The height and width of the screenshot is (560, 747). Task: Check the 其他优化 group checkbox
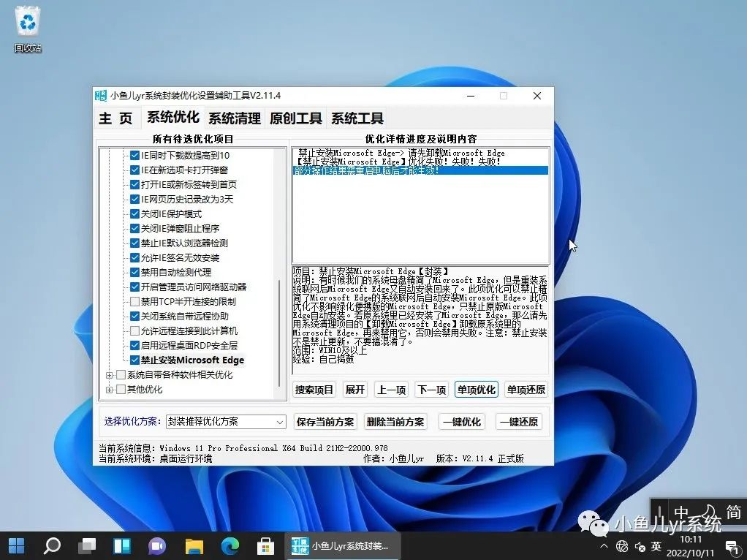point(121,390)
